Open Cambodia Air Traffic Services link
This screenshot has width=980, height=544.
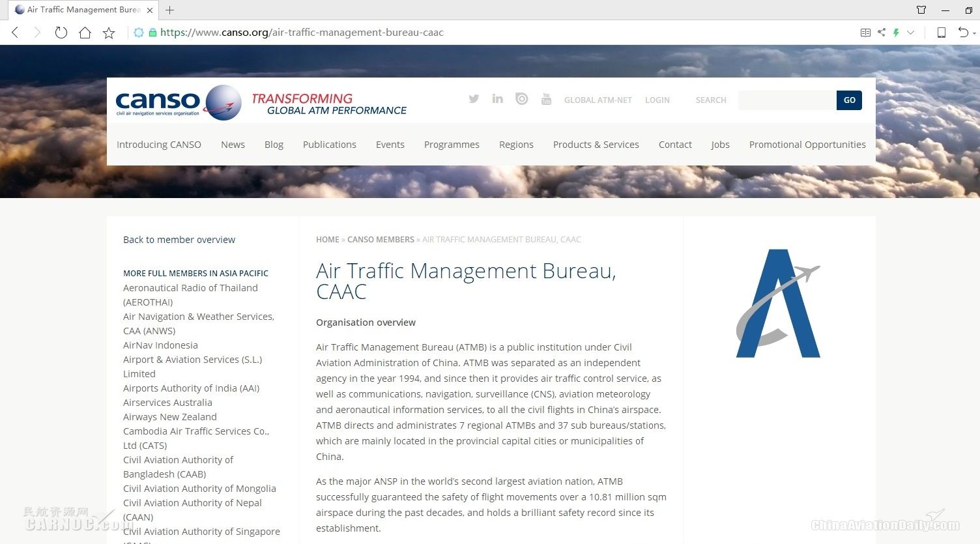(196, 438)
